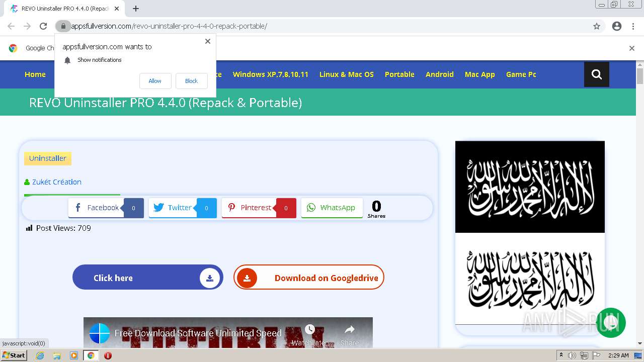
Task: Select the REVO Uninstaller PRO 4.4.0 tab
Action: pos(64,9)
